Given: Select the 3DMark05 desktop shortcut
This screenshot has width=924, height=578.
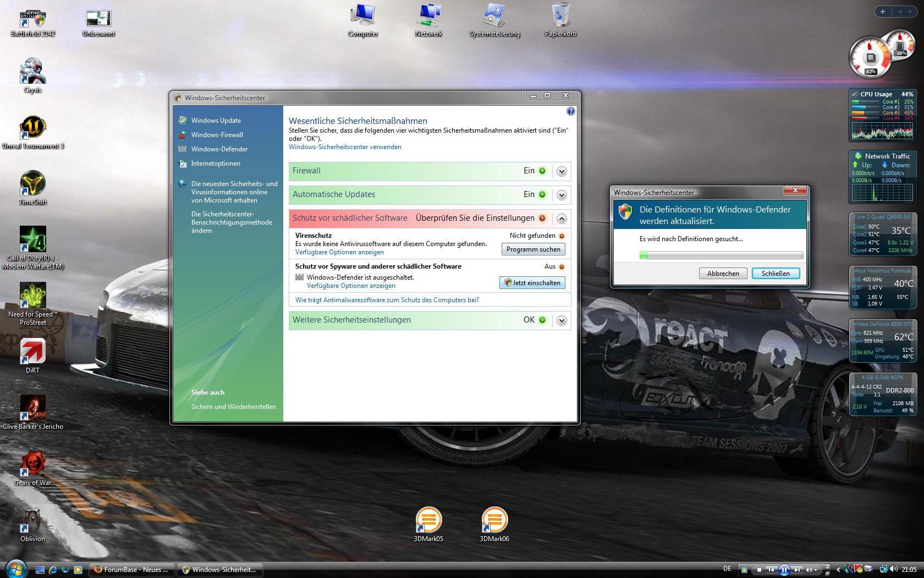Looking at the screenshot, I should [428, 525].
